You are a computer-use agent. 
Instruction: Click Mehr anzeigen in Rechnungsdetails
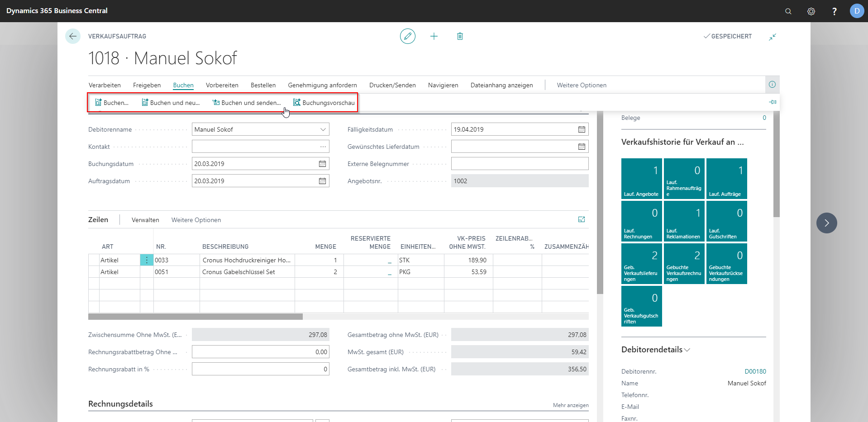(x=571, y=405)
